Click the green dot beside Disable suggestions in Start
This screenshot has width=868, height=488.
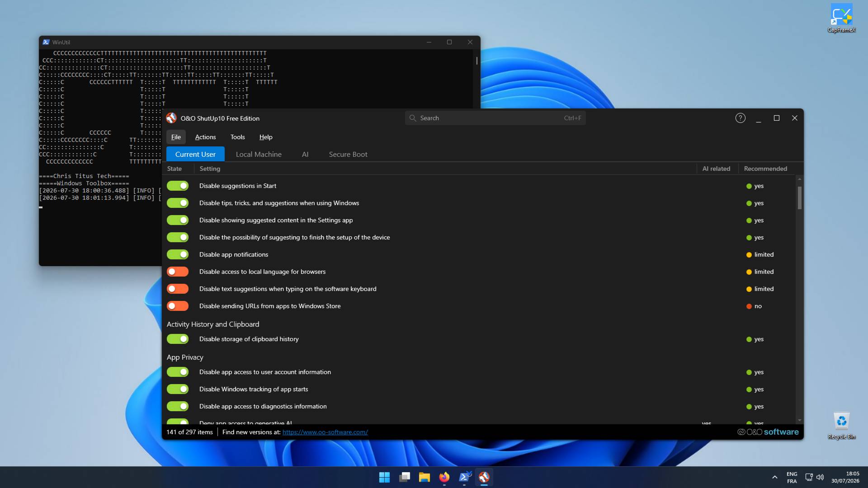[749, 186]
